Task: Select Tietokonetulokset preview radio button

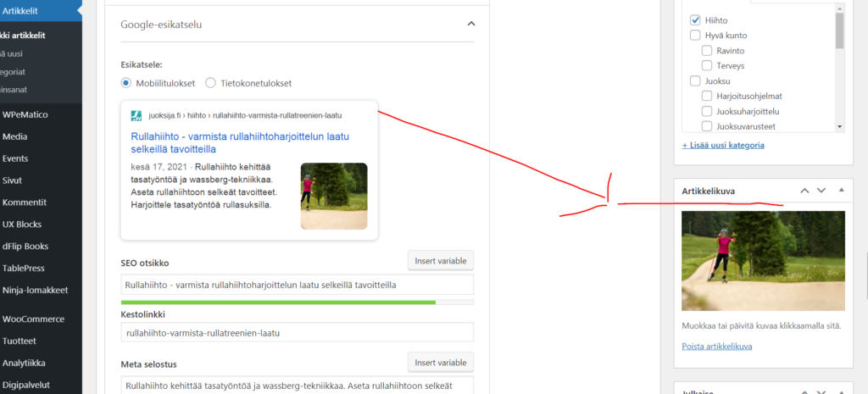Action: pos(210,83)
